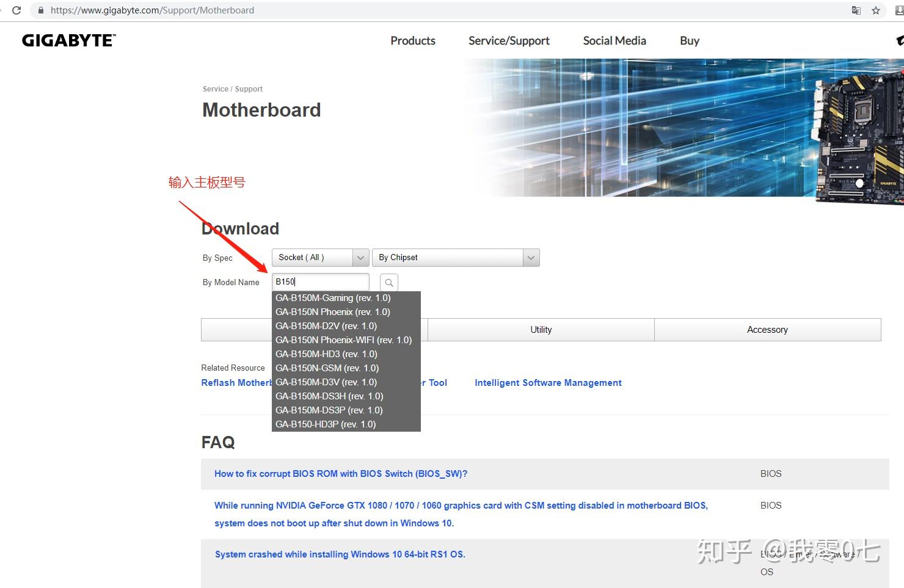904x588 pixels.
Task: Expand the By Chipset dropdown
Action: [456, 258]
